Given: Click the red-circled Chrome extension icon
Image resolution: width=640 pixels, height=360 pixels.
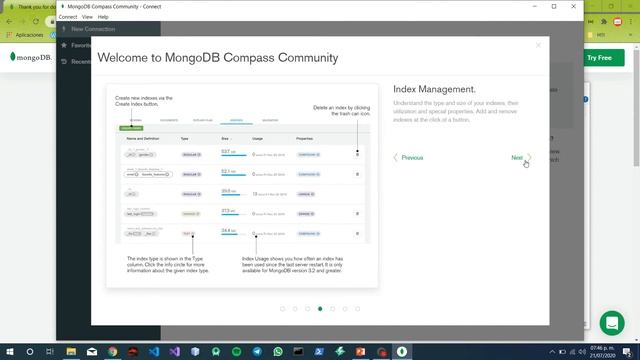Looking at the screenshot, I should tap(618, 22).
